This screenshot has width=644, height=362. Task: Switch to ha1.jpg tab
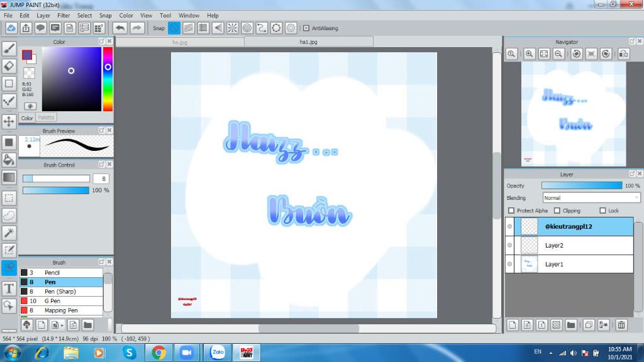tap(308, 42)
